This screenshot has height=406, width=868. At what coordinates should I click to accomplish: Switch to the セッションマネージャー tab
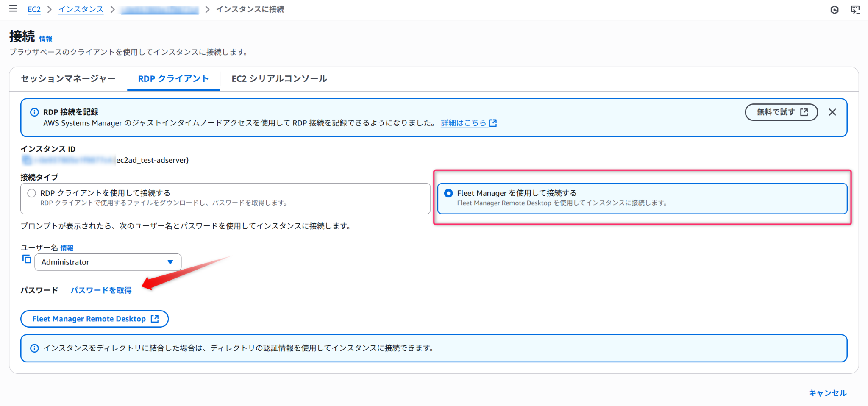tap(68, 79)
